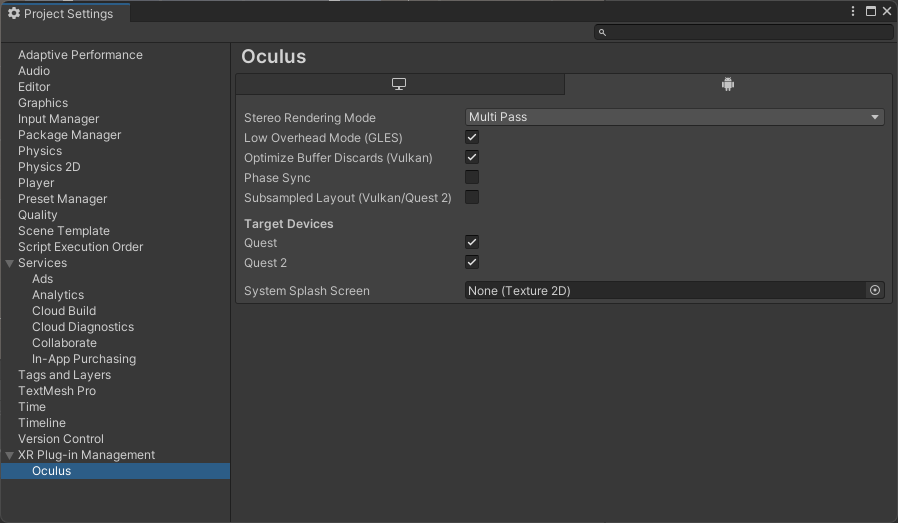Collapse the Services tree section

pyautogui.click(x=10, y=264)
